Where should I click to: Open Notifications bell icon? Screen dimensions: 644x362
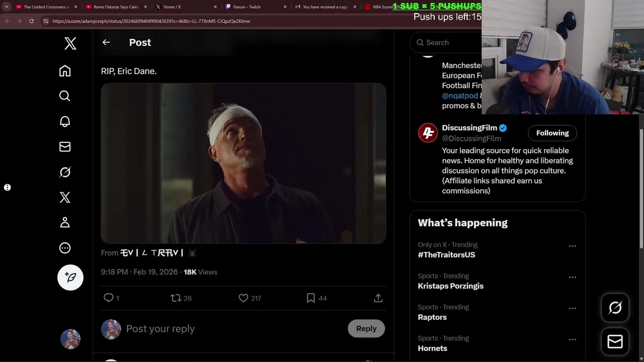pyautogui.click(x=65, y=121)
